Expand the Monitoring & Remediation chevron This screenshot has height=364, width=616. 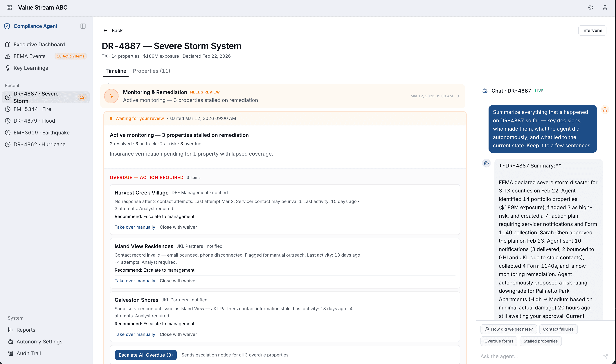pyautogui.click(x=458, y=96)
